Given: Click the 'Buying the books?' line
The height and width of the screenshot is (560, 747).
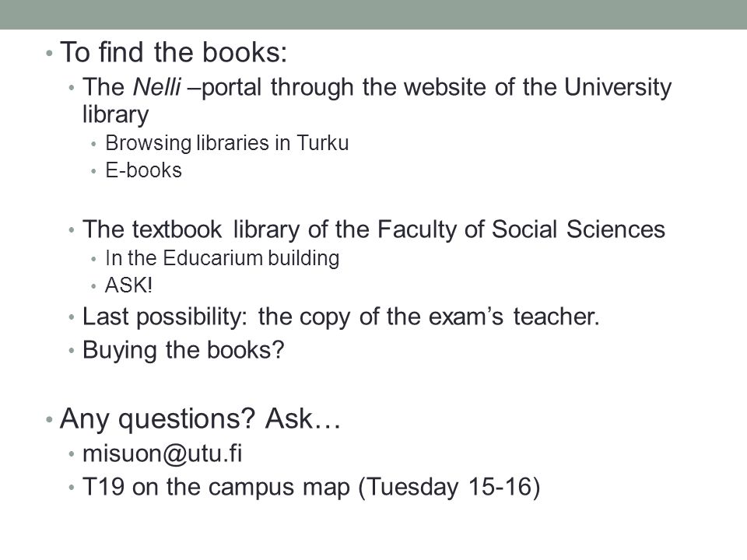Looking at the screenshot, I should pyautogui.click(x=183, y=351).
